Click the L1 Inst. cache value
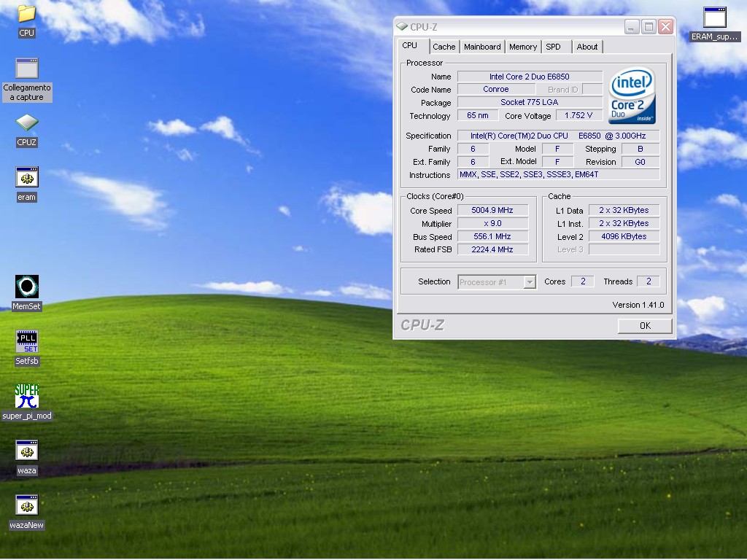The width and height of the screenshot is (747, 560). click(x=624, y=223)
